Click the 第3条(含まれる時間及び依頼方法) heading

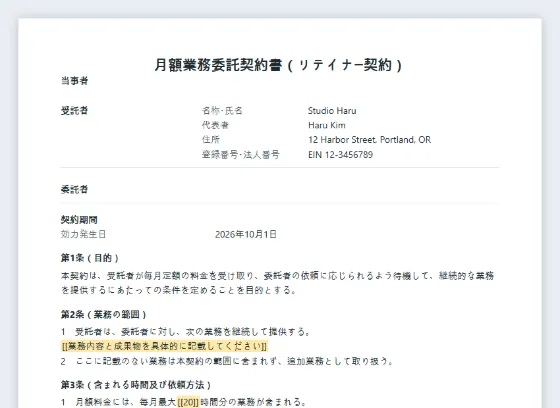point(136,385)
